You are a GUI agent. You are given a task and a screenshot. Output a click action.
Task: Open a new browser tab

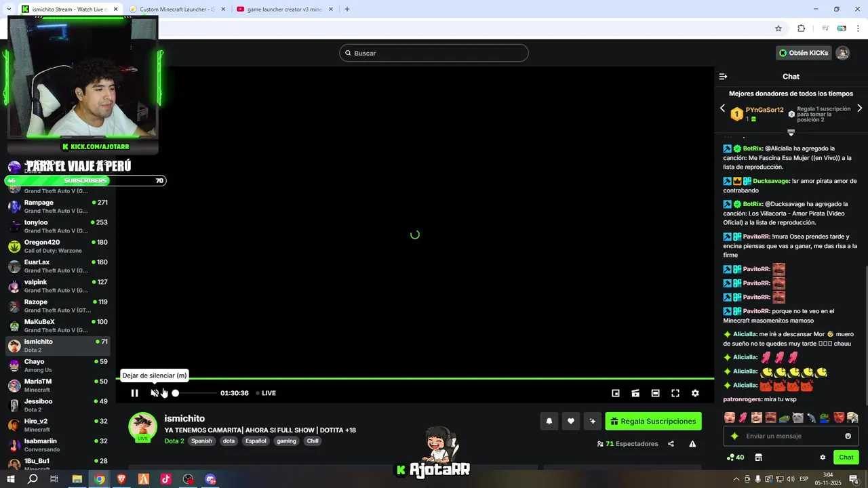(x=347, y=9)
